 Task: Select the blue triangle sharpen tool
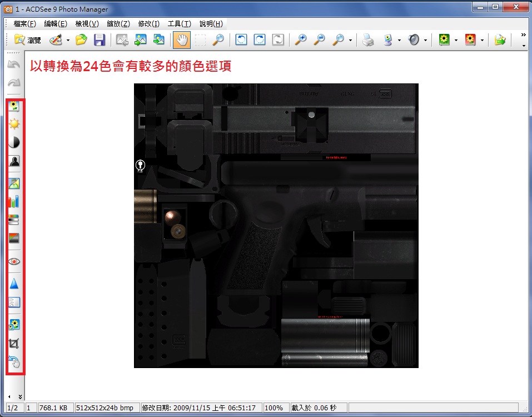[x=14, y=284]
